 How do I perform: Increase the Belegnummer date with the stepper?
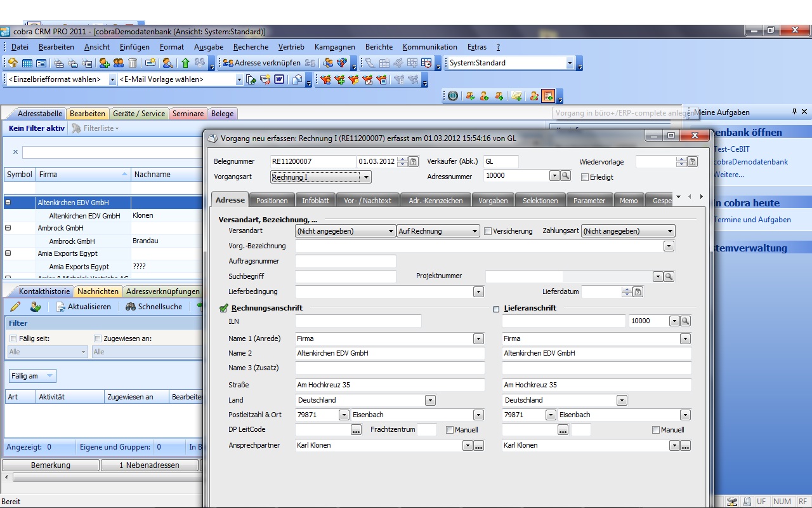(402, 159)
